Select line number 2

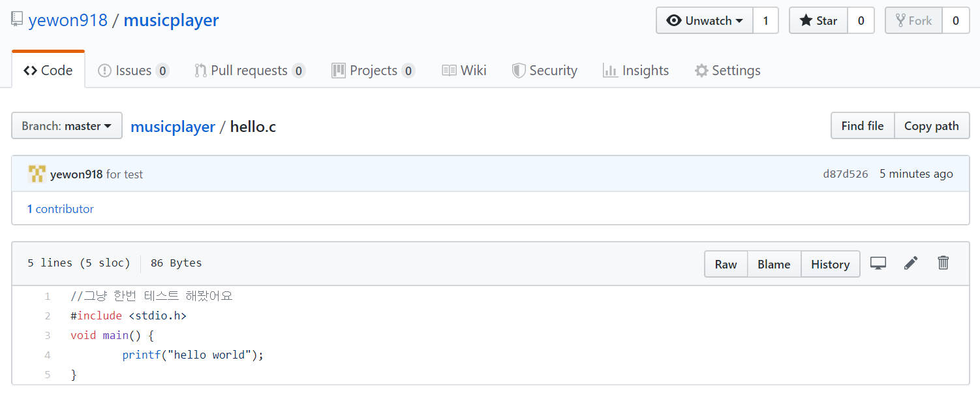click(x=48, y=316)
